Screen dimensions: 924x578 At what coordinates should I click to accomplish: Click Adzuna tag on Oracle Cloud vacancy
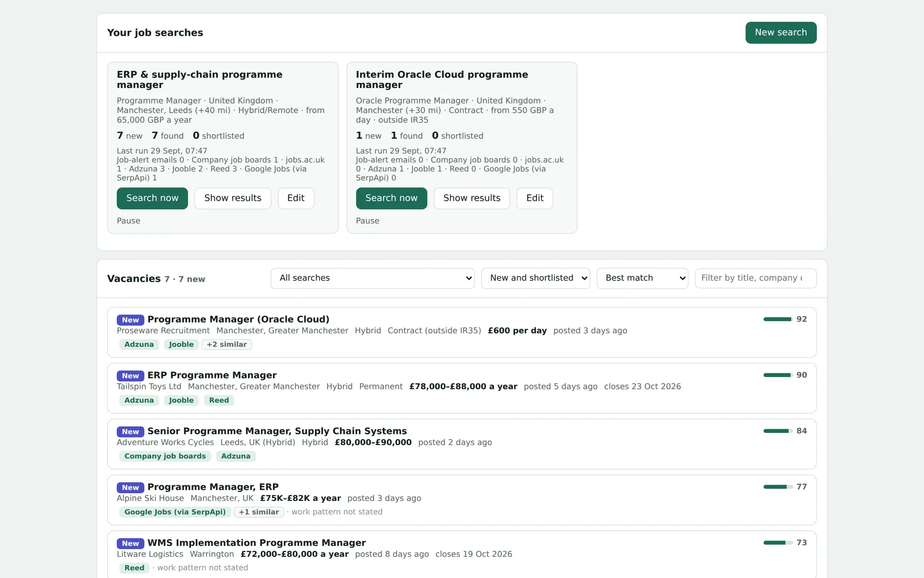point(139,344)
